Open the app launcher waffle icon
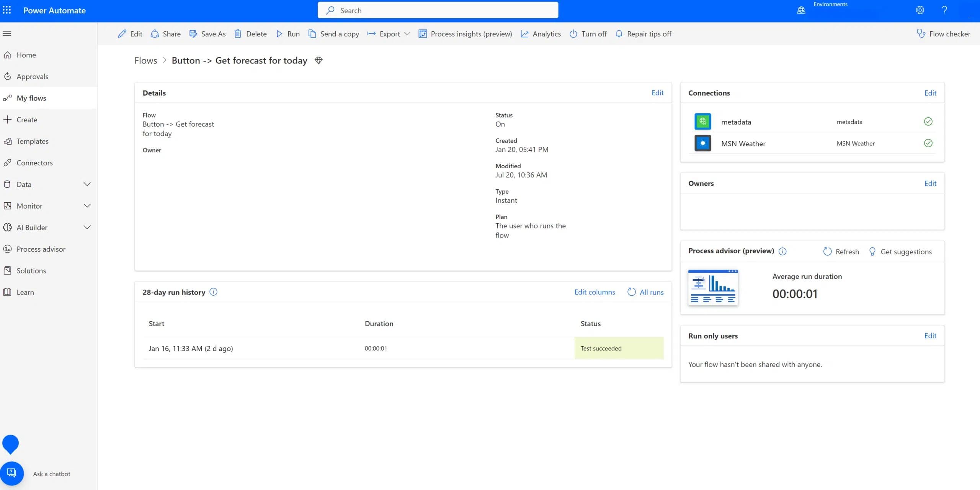980x490 pixels. (7, 10)
